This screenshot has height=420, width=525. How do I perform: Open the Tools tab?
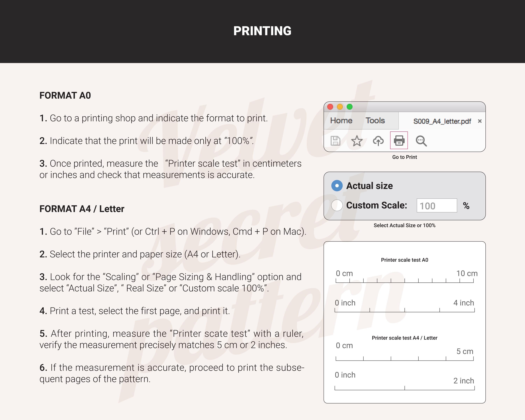pos(375,121)
